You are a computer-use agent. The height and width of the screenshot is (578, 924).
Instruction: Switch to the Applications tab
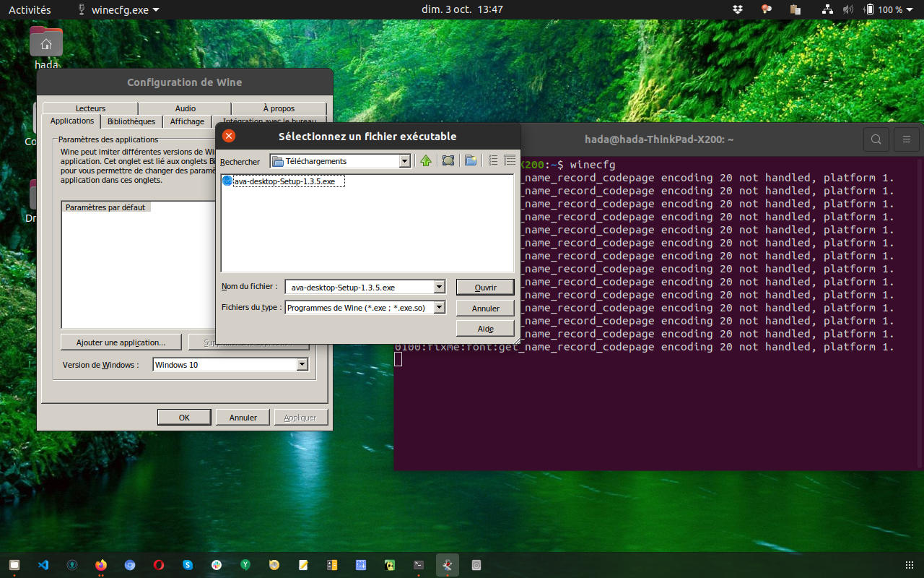[72, 121]
